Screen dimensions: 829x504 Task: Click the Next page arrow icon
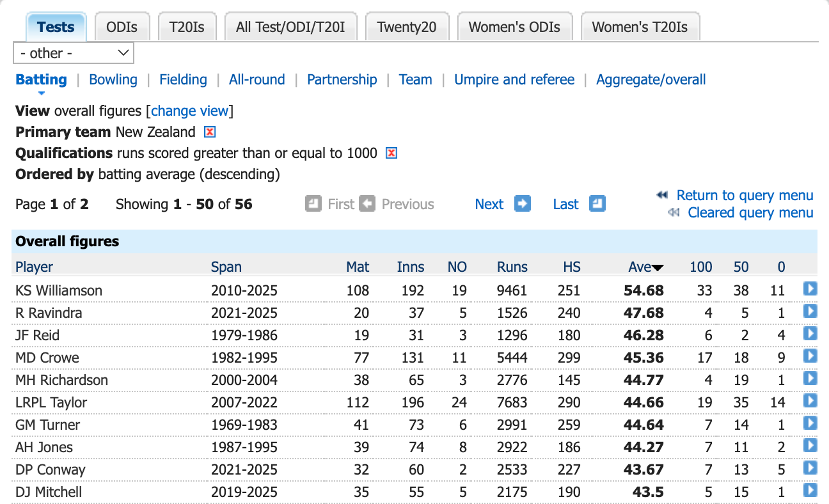523,204
